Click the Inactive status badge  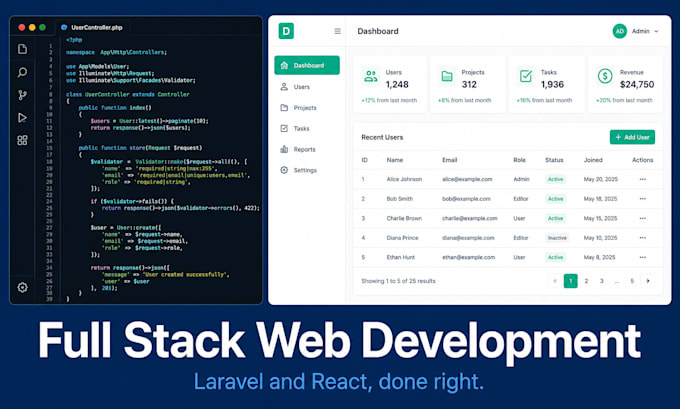[x=557, y=238]
